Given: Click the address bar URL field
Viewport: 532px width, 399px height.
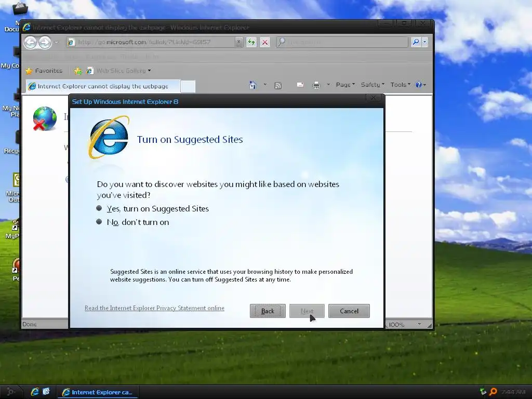Looking at the screenshot, I should 154,42.
